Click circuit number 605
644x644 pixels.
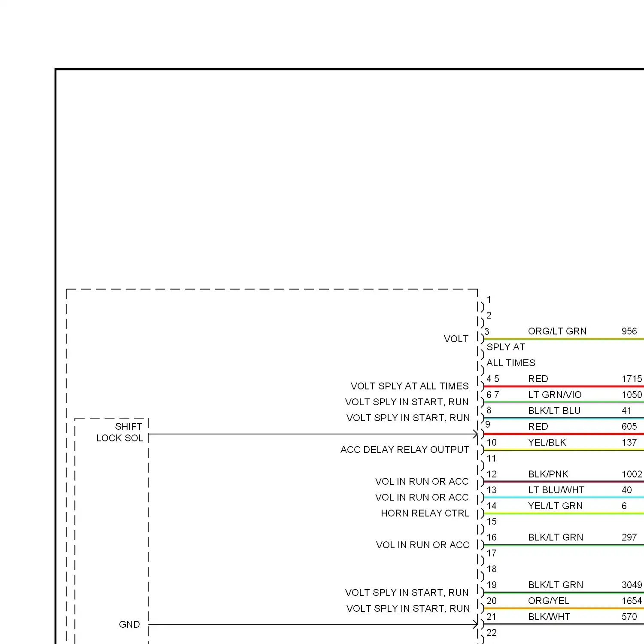[x=629, y=426]
